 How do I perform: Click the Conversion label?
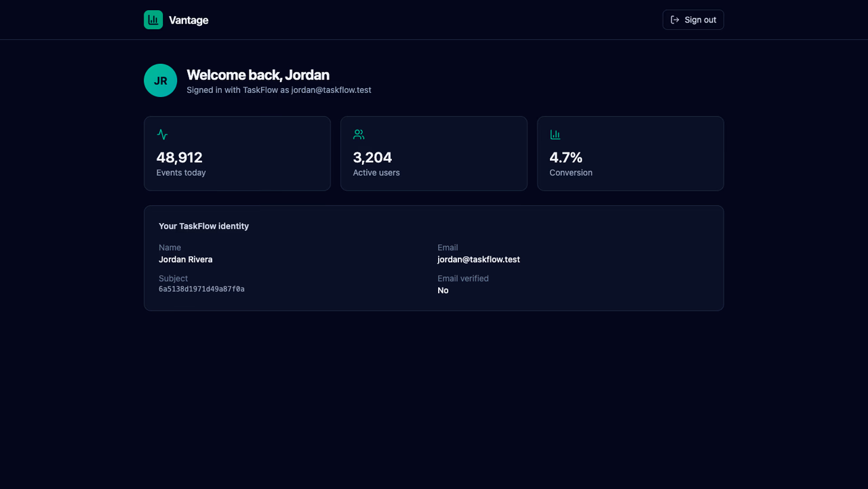571,173
